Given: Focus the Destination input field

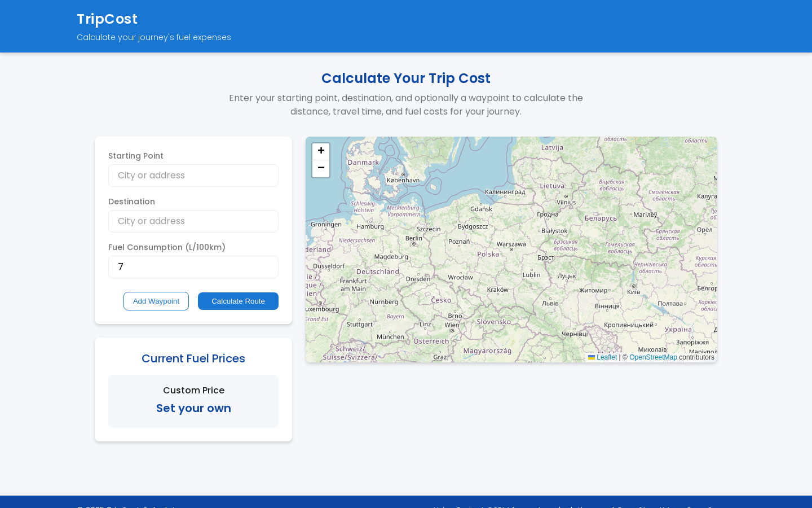Looking at the screenshot, I should pyautogui.click(x=193, y=221).
